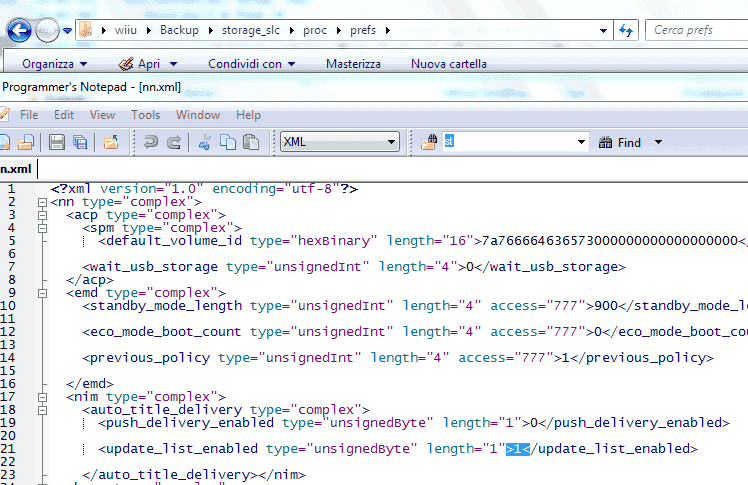Open the Condividi con menu
This screenshot has width=748, height=485.
[x=251, y=64]
